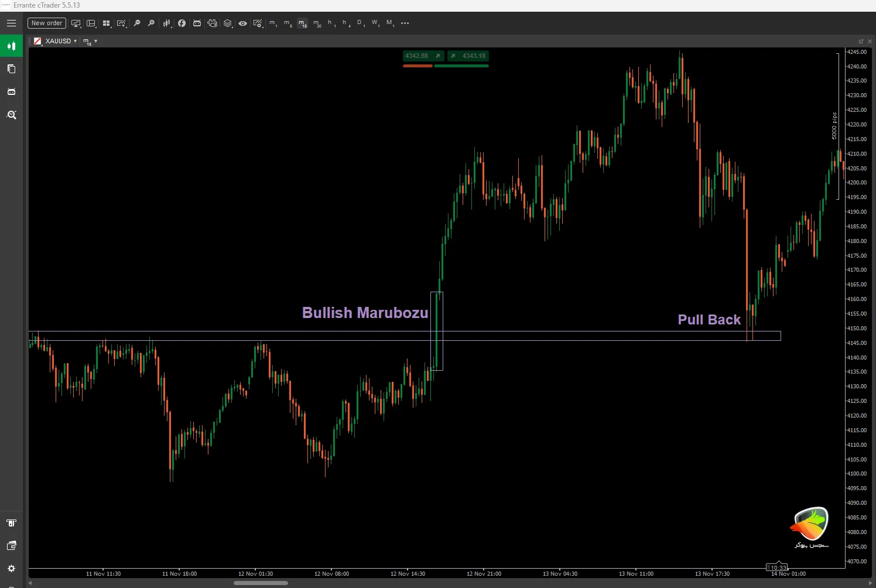Open the Trade candlestick tab in sidebar
Viewport: 876px width, 588px height.
click(11, 46)
